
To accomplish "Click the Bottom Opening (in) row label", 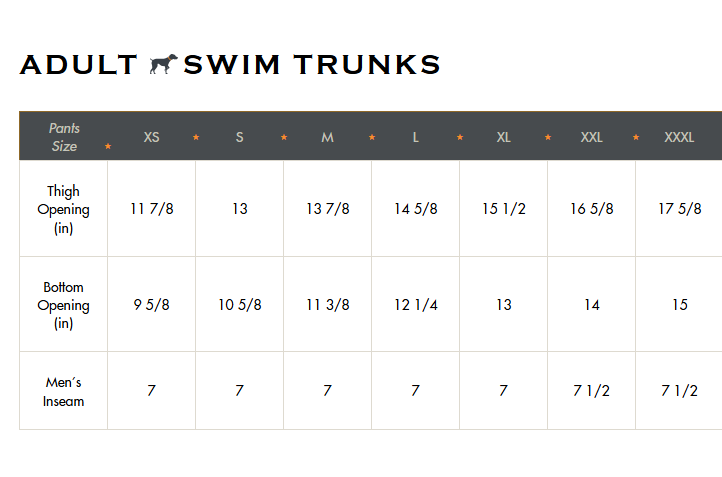I will click(64, 305).
